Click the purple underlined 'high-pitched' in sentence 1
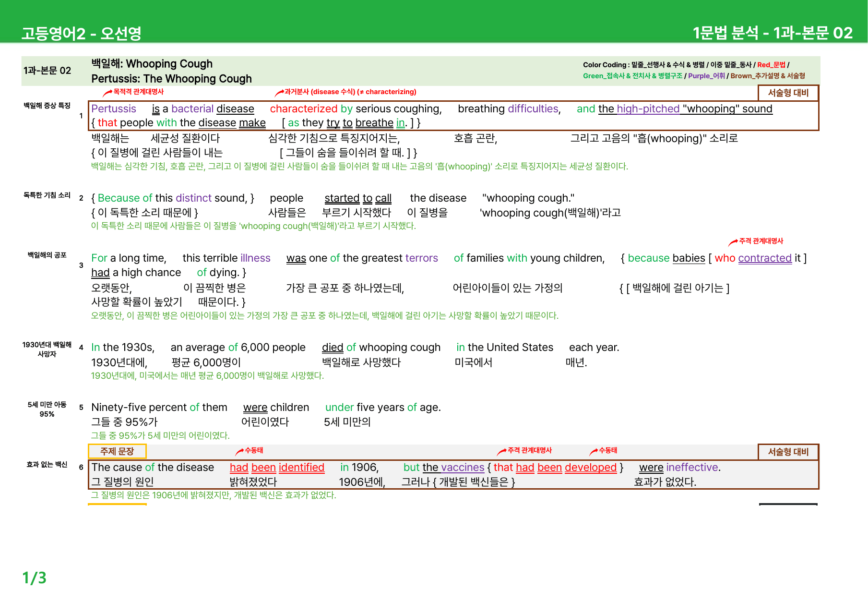Image resolution: width=868 pixels, height=614 pixels. coord(648,109)
